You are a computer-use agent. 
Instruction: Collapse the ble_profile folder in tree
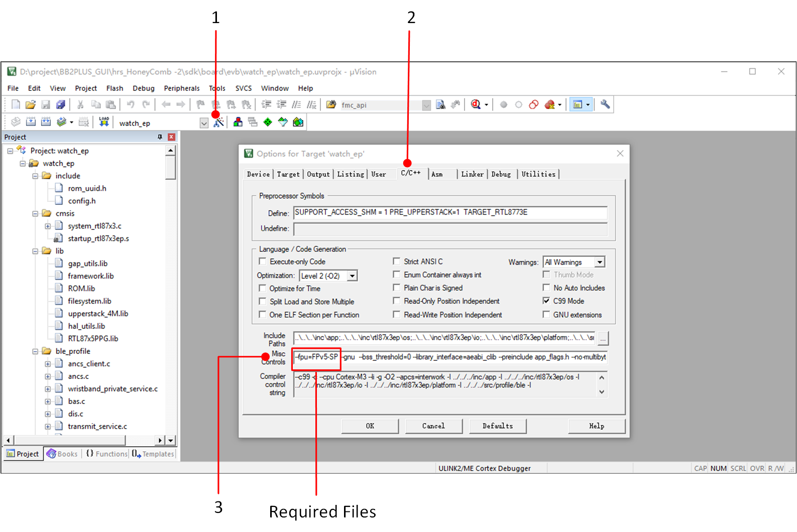[35, 351]
